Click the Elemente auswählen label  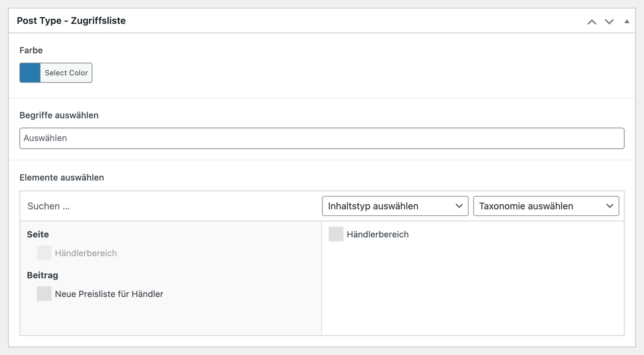(62, 177)
